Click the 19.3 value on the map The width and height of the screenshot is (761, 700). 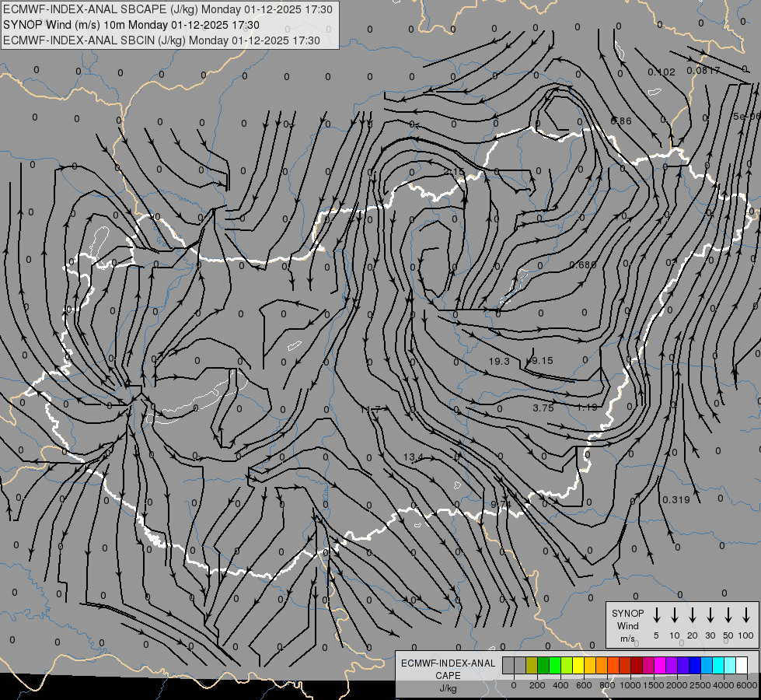[499, 361]
